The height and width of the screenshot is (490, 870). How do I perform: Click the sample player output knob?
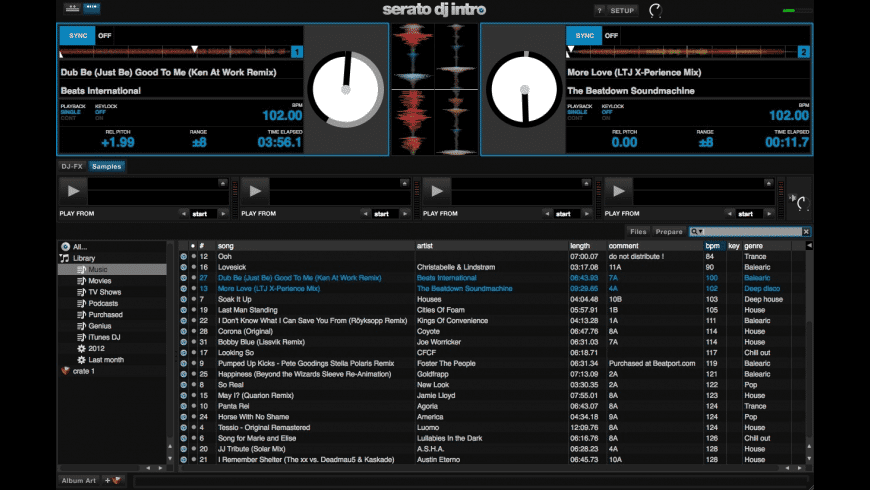[x=801, y=203]
